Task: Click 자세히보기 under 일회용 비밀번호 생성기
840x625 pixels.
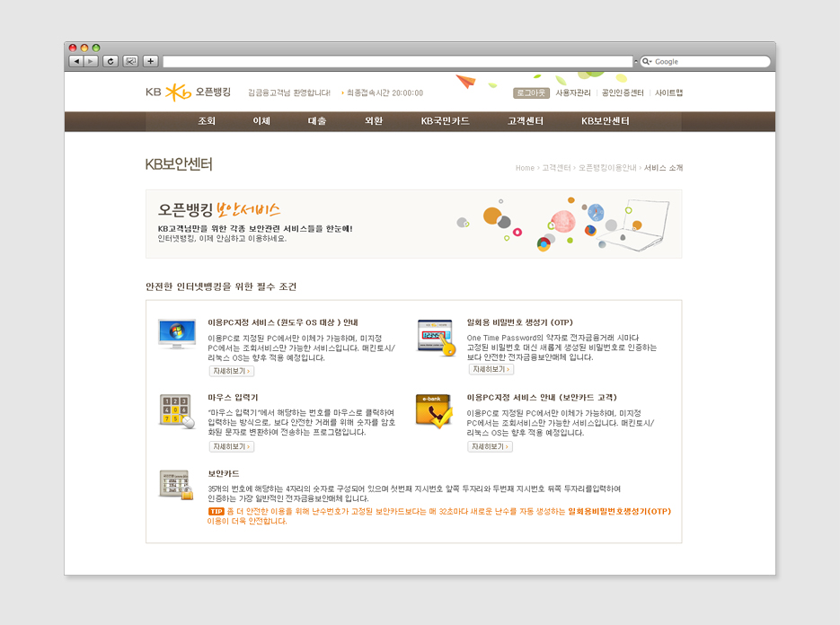Action: pyautogui.click(x=491, y=369)
